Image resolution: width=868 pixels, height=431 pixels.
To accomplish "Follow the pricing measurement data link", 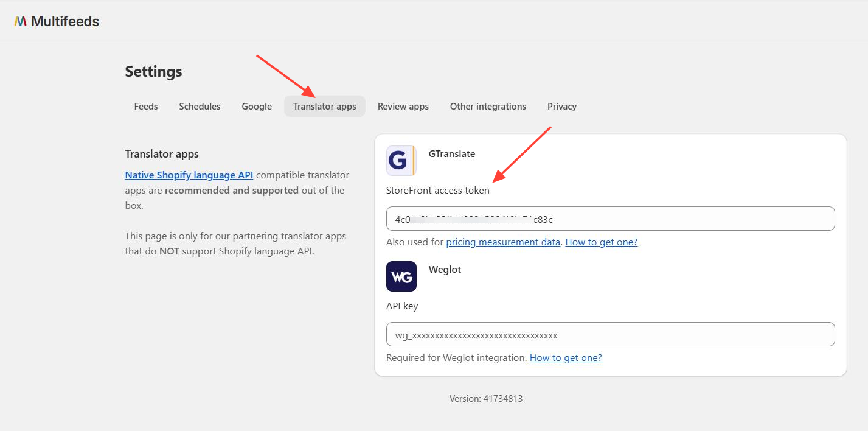I will click(x=503, y=242).
